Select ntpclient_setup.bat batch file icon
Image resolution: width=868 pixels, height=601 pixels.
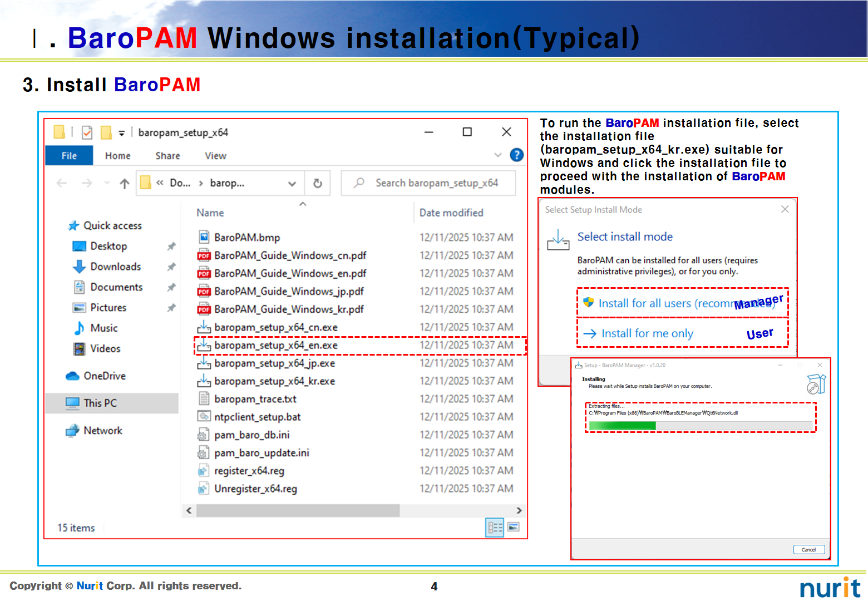coord(204,417)
